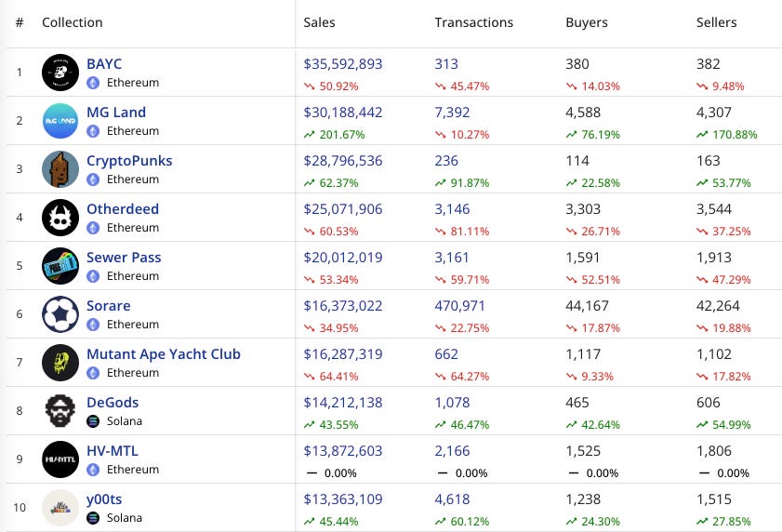The image size is (782, 532).
Task: Open the Otherdeed collection link
Action: (123, 209)
